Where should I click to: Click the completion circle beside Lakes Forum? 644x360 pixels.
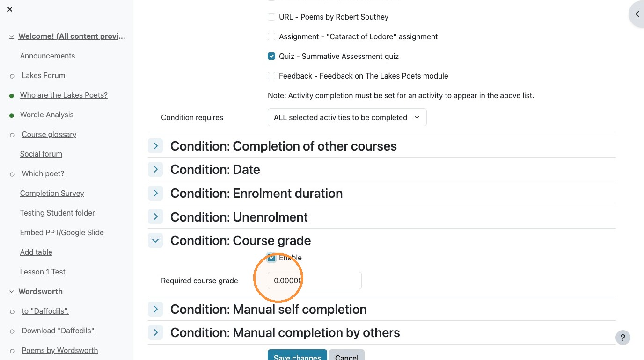[12, 76]
